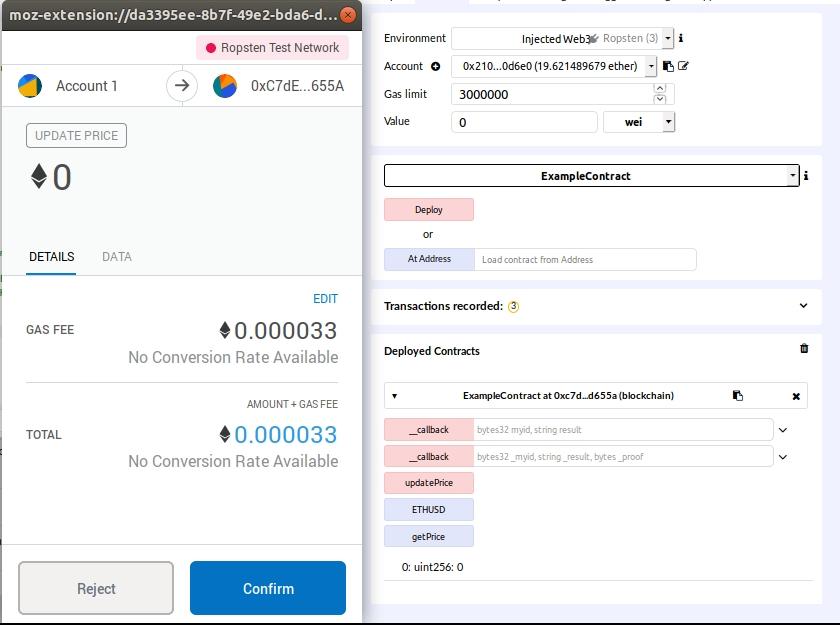Select the DETAILS tab
This screenshot has height=625, width=840.
point(51,257)
